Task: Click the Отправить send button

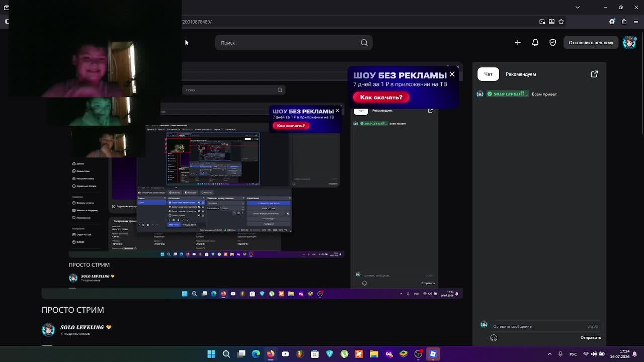Action: 591,337
